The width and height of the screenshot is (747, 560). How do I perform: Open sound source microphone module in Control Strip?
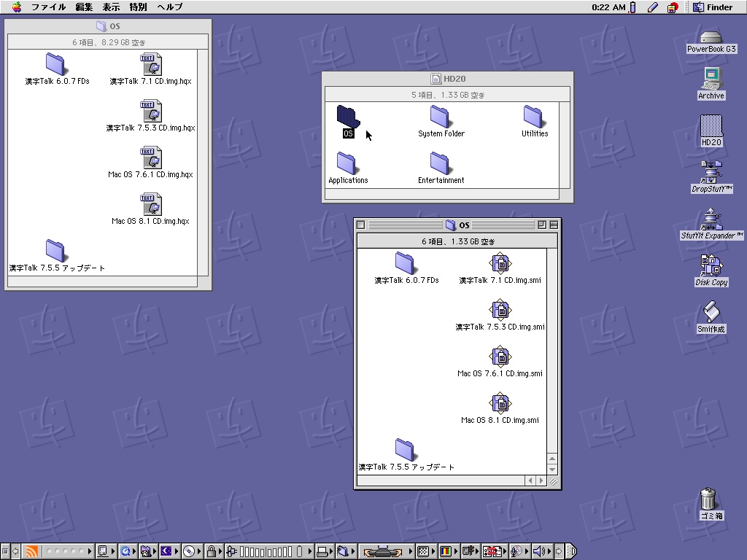tap(519, 551)
